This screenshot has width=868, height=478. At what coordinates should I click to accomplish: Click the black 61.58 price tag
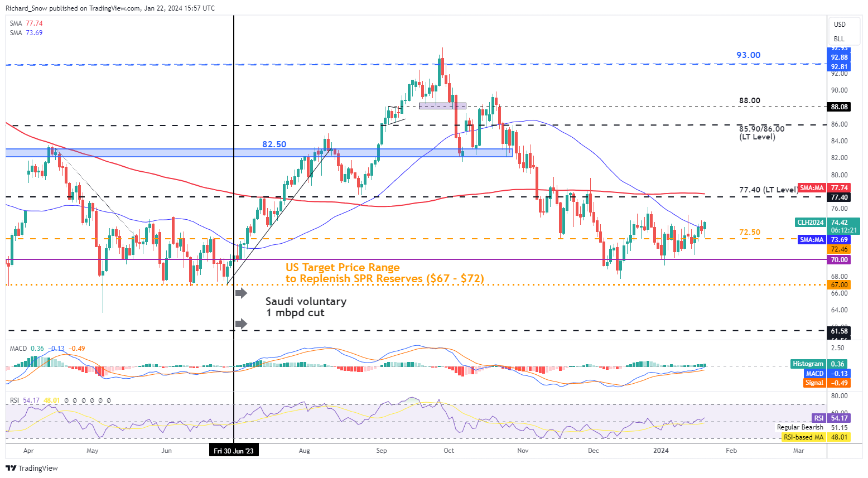pos(839,331)
